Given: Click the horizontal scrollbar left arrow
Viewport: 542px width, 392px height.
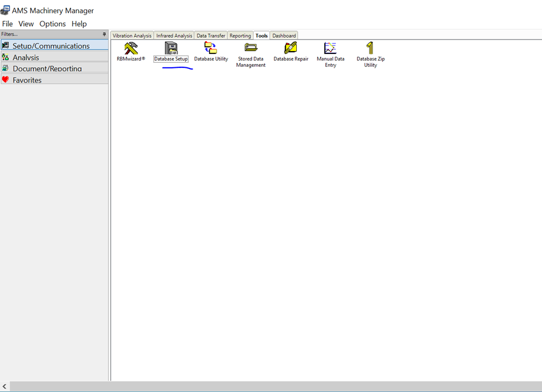Looking at the screenshot, I should coord(5,386).
